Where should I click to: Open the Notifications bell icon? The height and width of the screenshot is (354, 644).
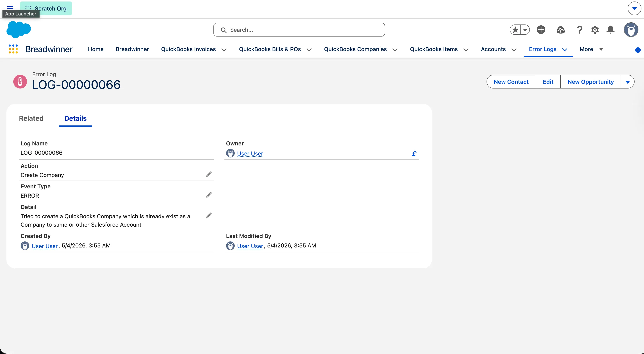tap(611, 30)
